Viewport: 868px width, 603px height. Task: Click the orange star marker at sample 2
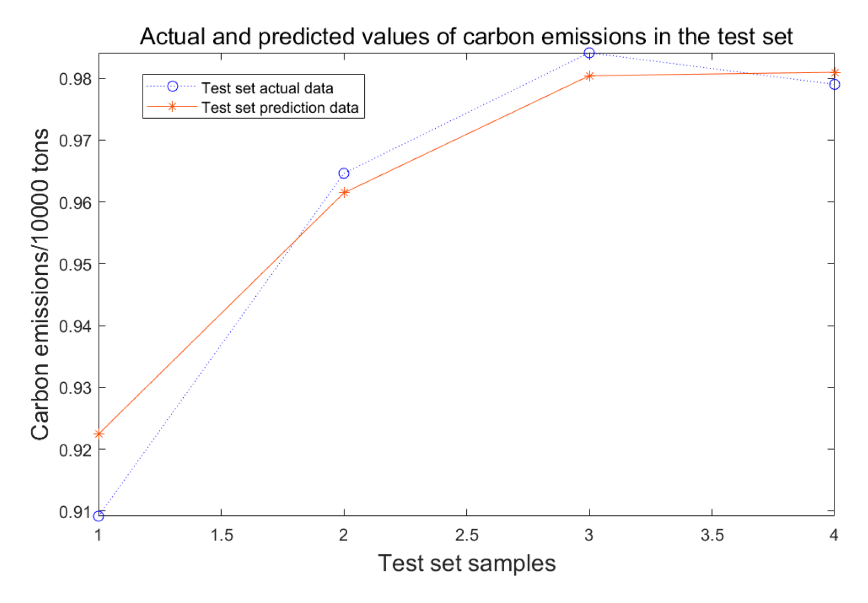345,192
